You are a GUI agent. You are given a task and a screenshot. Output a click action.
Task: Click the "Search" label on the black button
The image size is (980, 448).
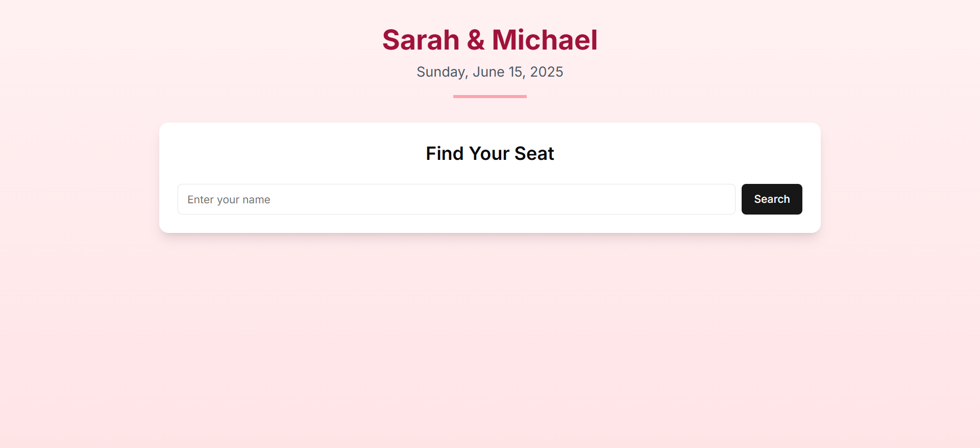pyautogui.click(x=772, y=199)
